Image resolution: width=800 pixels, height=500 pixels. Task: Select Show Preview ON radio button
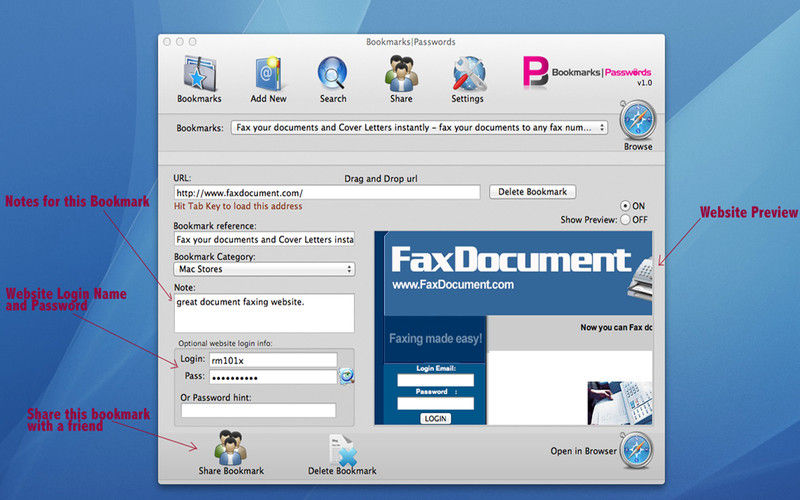click(x=625, y=206)
